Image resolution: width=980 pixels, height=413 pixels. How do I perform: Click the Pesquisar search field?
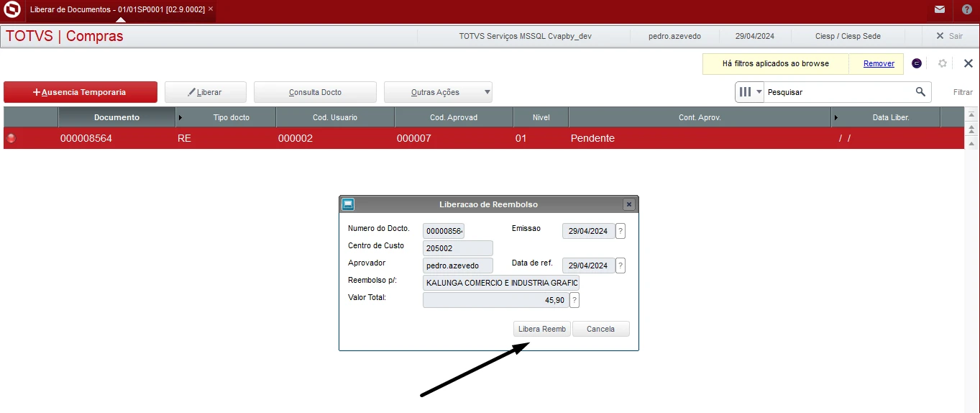click(838, 92)
